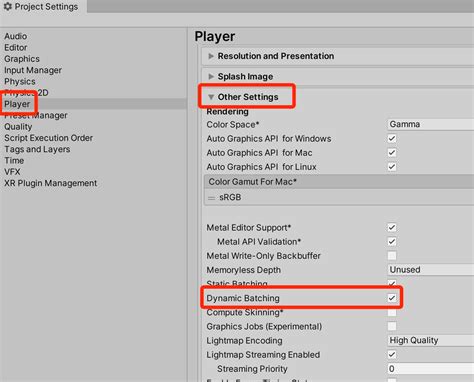
Task: Toggle Auto Graphics API for Windows
Action: tap(392, 138)
